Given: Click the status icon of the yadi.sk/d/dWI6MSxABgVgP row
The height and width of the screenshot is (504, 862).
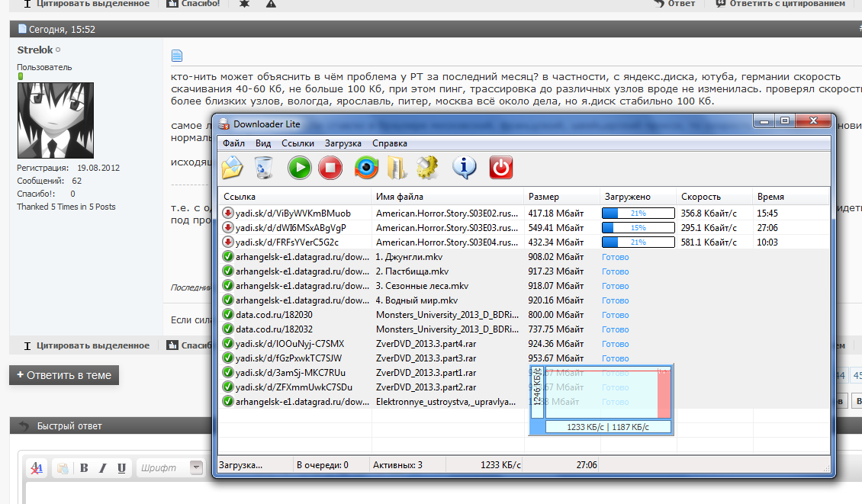Looking at the screenshot, I should coord(227,227).
